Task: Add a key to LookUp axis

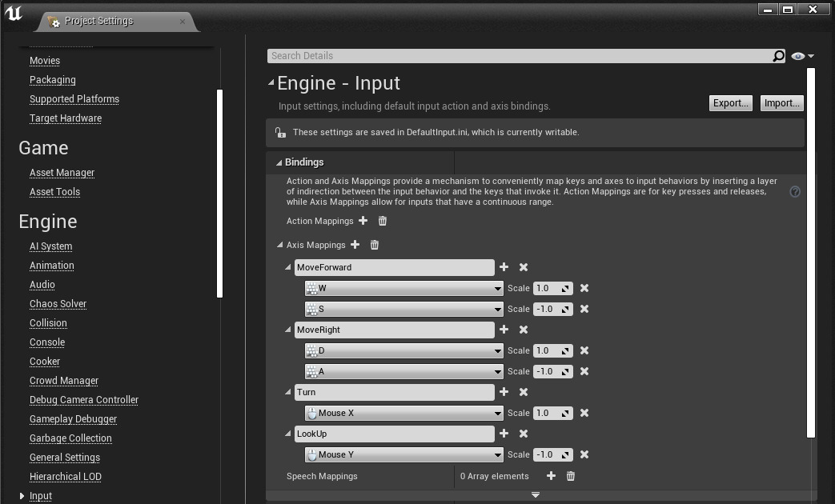Action: pos(504,434)
